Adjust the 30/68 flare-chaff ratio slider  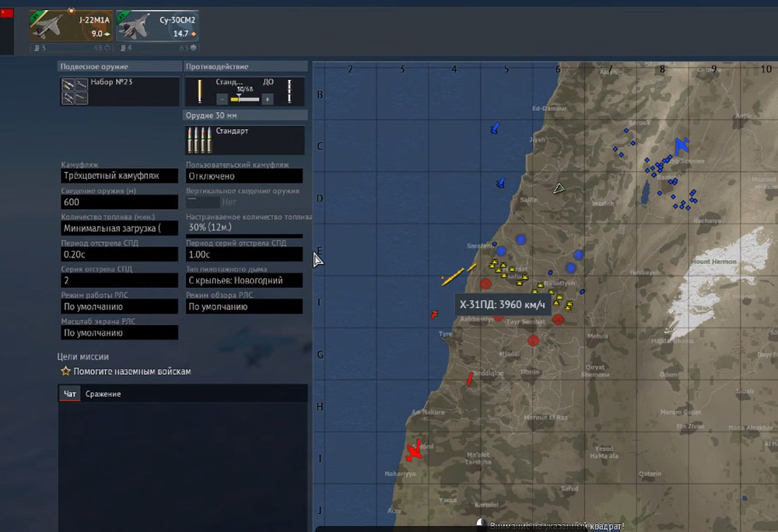(244, 99)
